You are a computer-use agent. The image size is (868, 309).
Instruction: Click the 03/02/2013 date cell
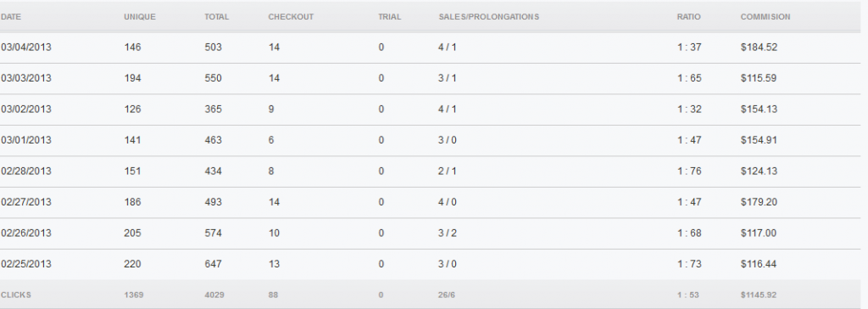pyautogui.click(x=26, y=110)
